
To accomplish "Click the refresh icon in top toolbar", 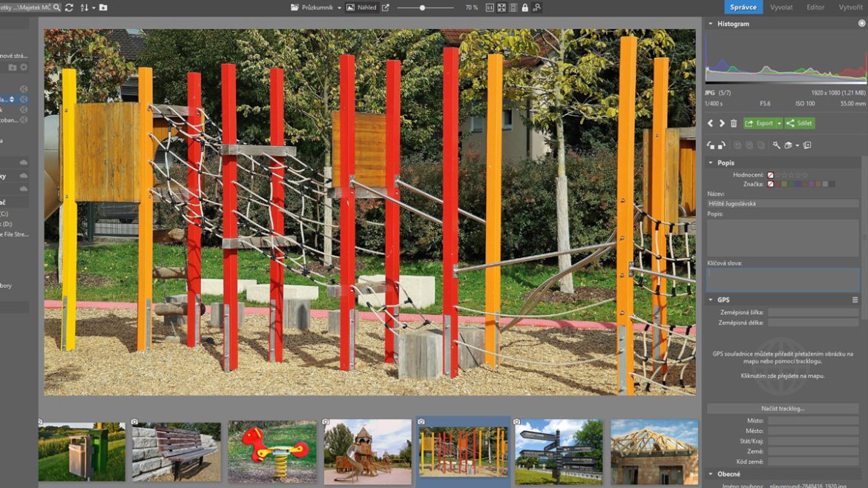I will click(x=69, y=7).
